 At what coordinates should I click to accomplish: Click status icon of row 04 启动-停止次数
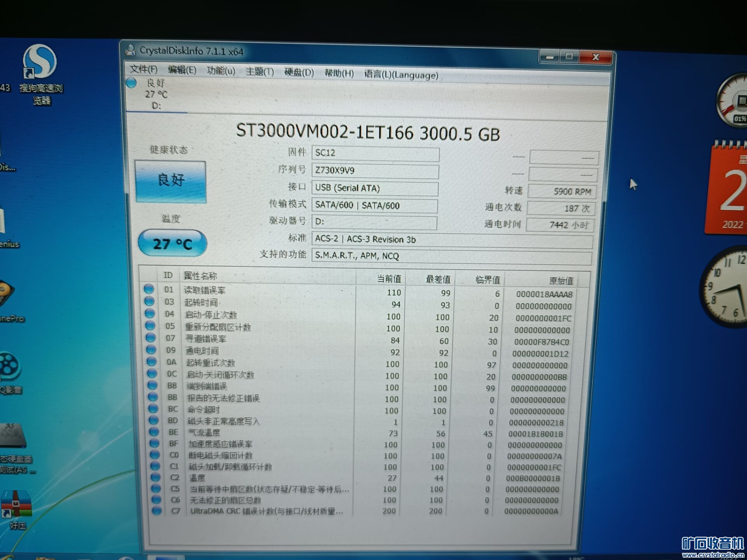click(150, 313)
